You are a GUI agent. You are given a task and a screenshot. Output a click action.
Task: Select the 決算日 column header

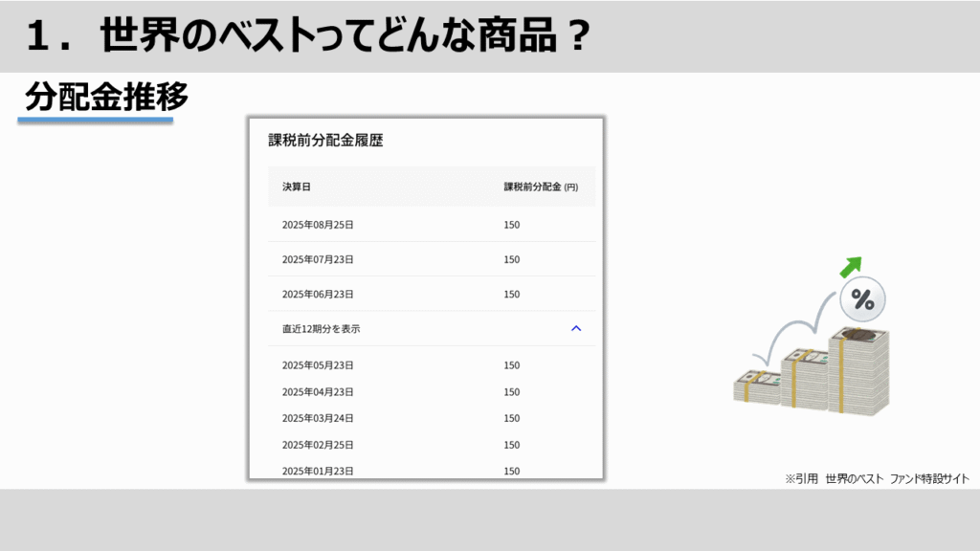[x=297, y=187]
